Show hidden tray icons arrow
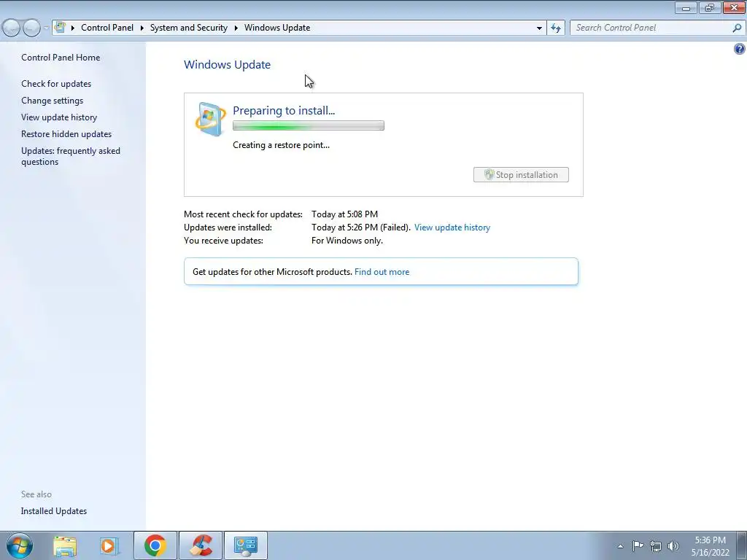Screen dimensions: 747x560 point(620,546)
